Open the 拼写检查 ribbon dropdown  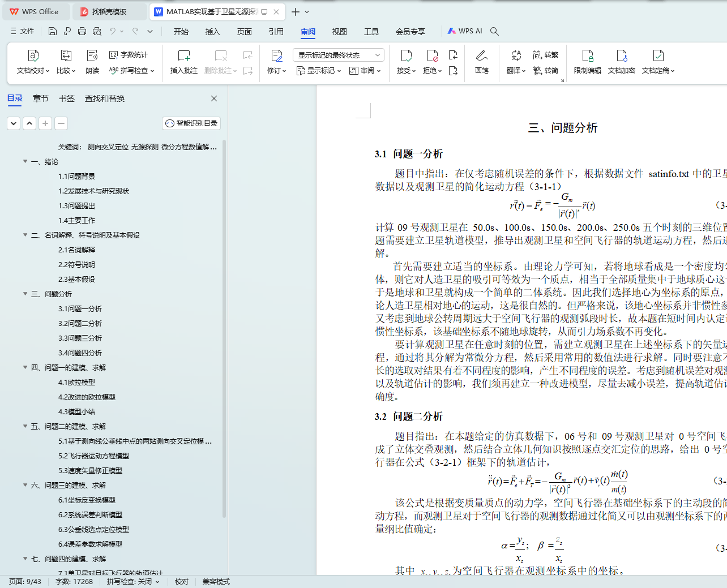[131, 71]
